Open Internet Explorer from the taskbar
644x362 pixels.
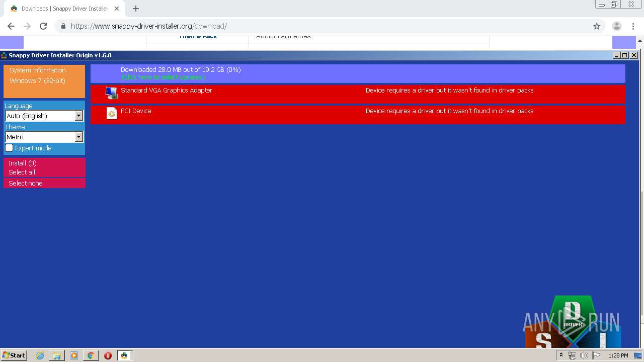click(x=40, y=355)
